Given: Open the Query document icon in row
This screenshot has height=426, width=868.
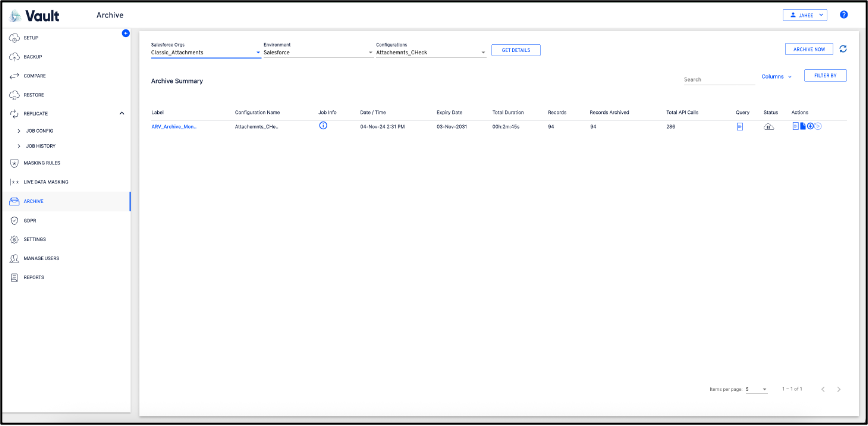Looking at the screenshot, I should pos(740,127).
